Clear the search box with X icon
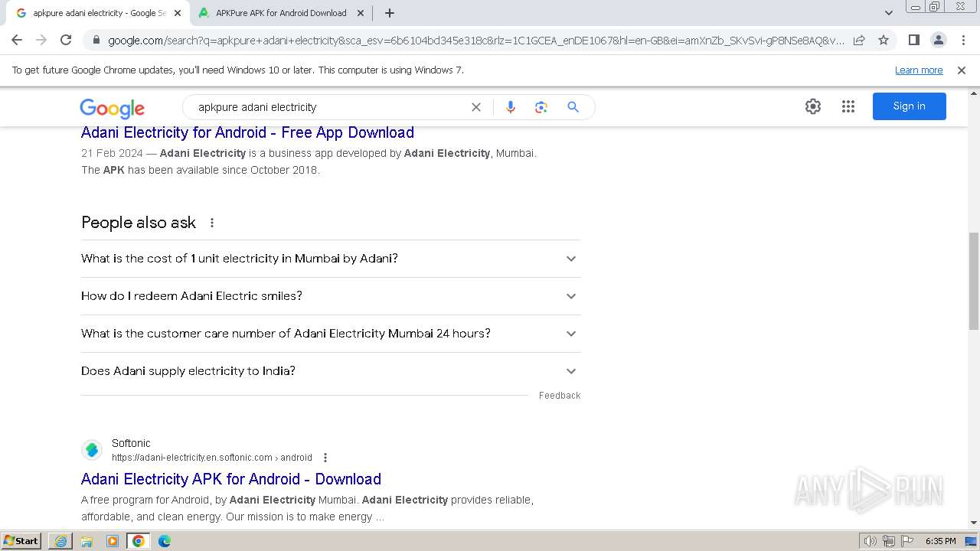This screenshot has height=551, width=980. 476,107
